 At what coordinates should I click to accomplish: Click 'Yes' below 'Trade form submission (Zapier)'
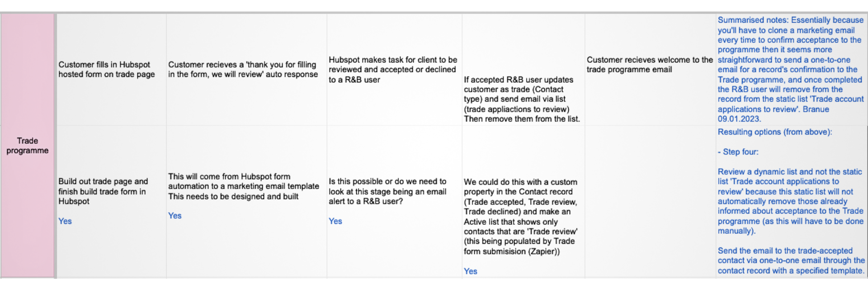tap(471, 271)
